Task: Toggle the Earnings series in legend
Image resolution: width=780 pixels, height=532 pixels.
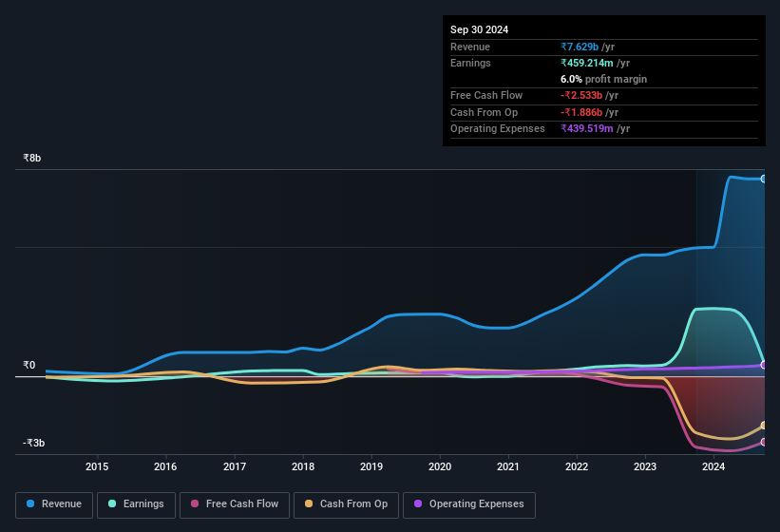Action: click(x=136, y=504)
